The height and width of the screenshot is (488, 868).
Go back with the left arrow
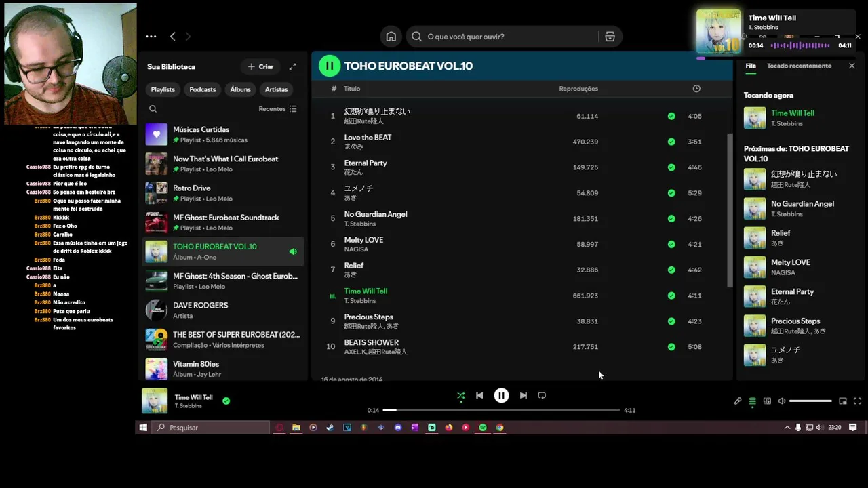(x=172, y=37)
